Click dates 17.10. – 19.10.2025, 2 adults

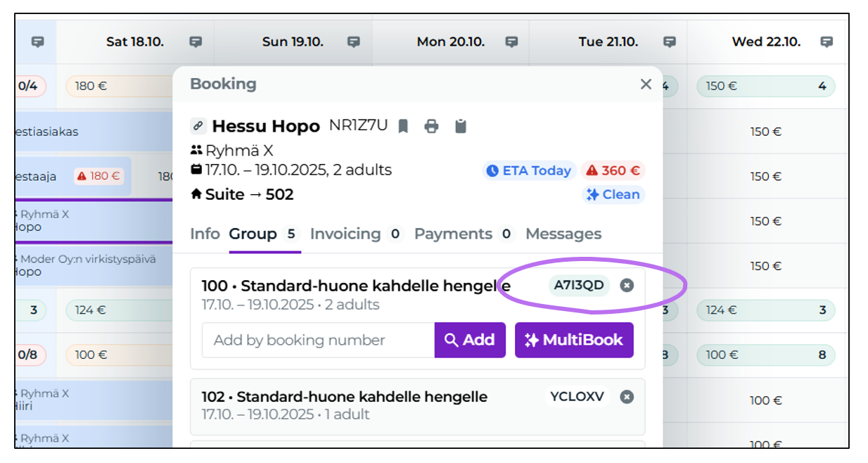(298, 170)
